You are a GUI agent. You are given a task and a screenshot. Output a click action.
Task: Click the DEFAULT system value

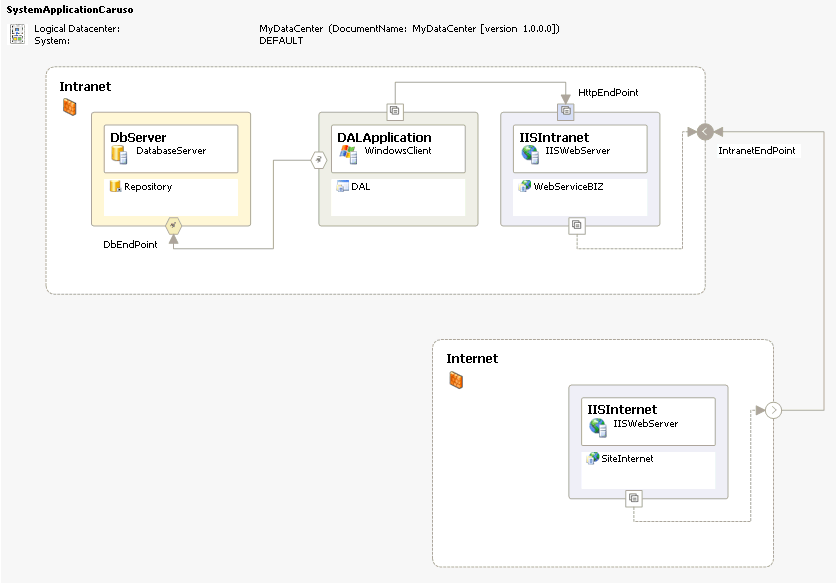click(281, 41)
